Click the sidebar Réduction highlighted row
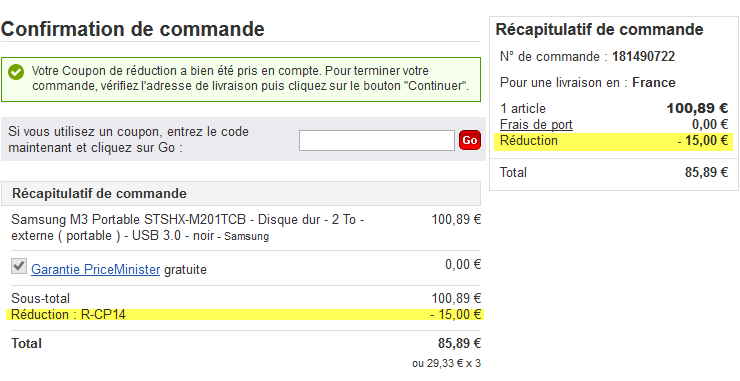The height and width of the screenshot is (381, 740). click(613, 141)
